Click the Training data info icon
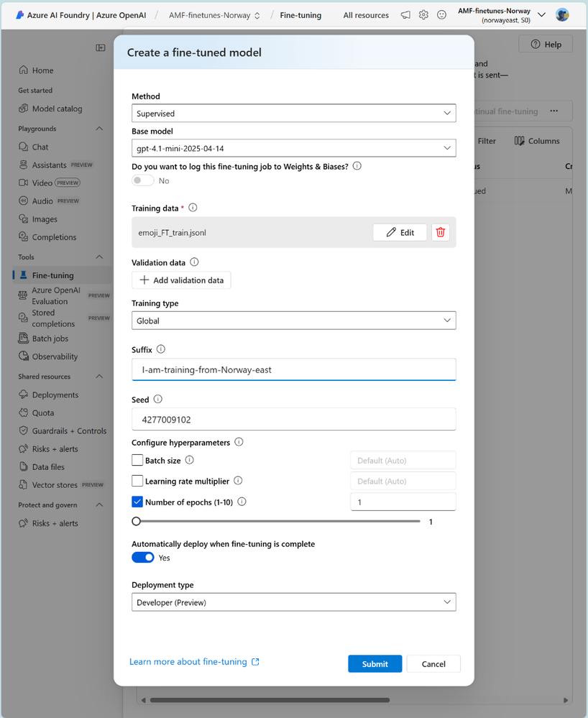 pyautogui.click(x=193, y=208)
